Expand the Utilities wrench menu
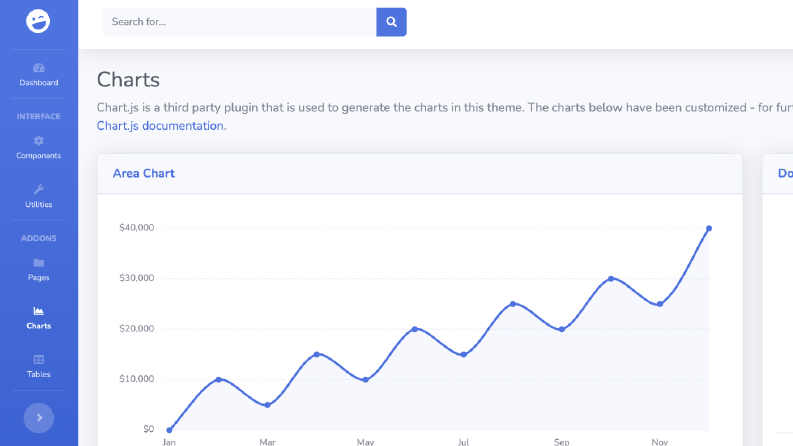Viewport: 793px width, 446px height. point(38,196)
